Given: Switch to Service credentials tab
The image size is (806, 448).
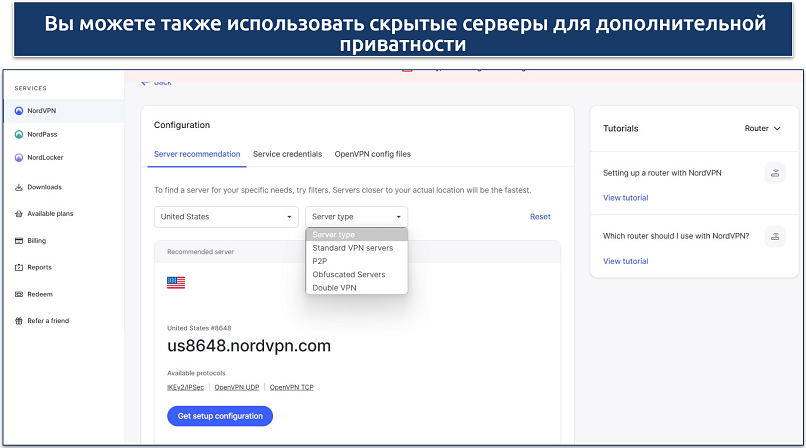Looking at the screenshot, I should click(x=287, y=154).
